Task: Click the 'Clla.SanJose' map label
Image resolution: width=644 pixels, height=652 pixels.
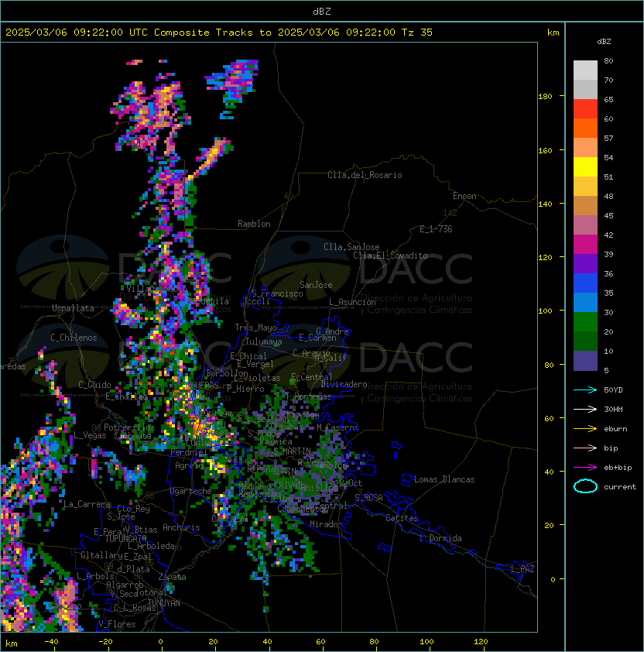Action: pos(351,247)
